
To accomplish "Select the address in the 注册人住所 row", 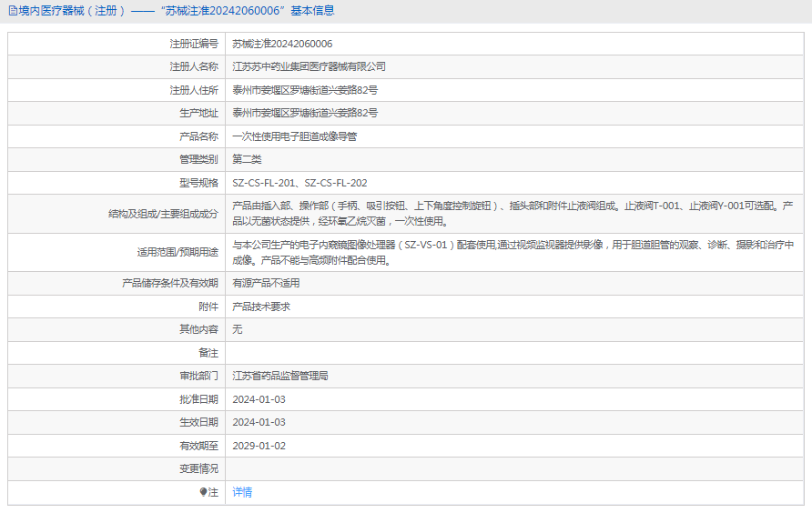I will click(x=305, y=90).
